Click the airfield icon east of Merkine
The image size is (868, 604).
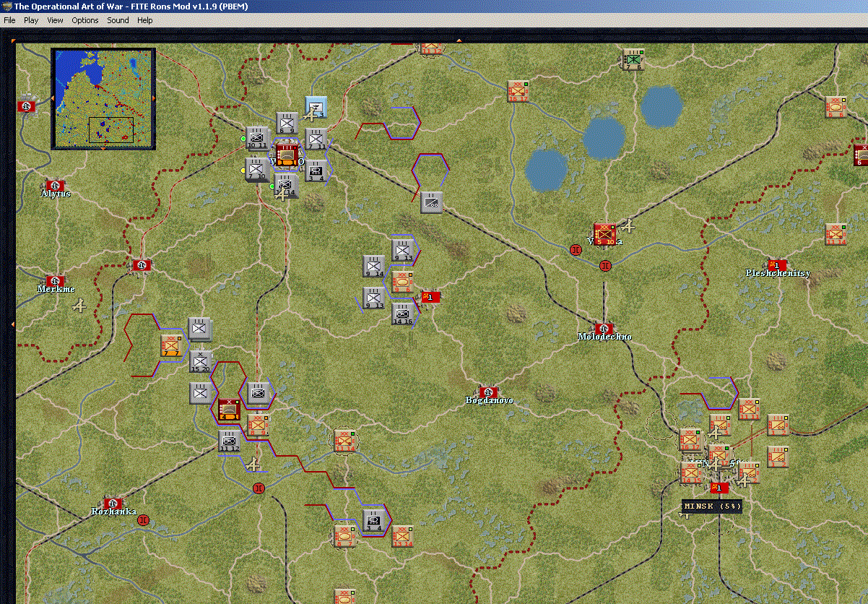tap(79, 306)
